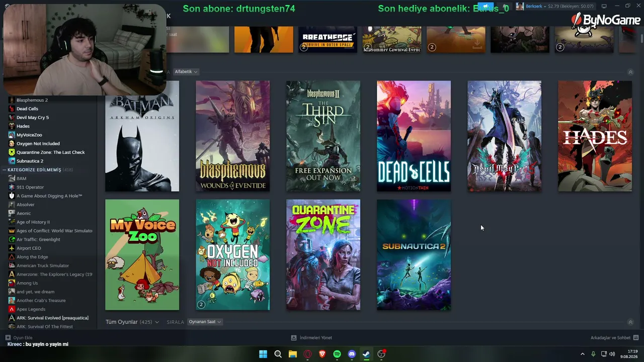Select Blasphemous 2 in the sidebar list
Viewport: 644px width, 362px height.
tap(32, 100)
